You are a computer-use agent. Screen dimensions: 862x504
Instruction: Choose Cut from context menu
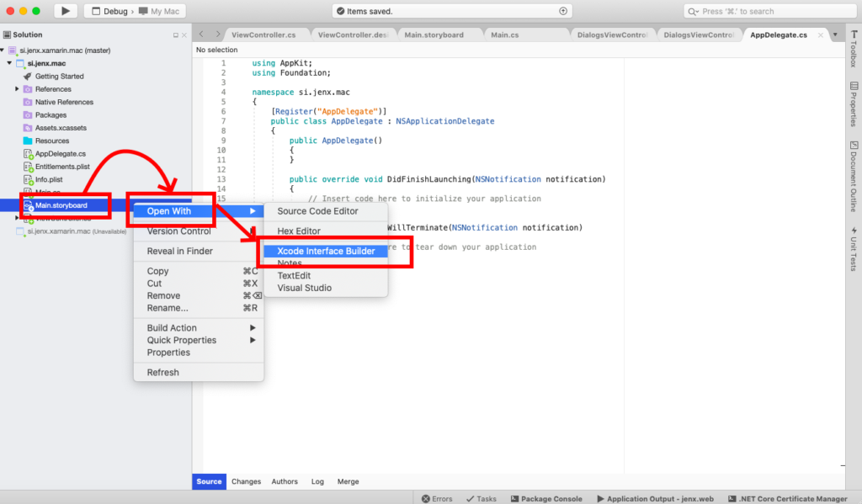(199, 284)
